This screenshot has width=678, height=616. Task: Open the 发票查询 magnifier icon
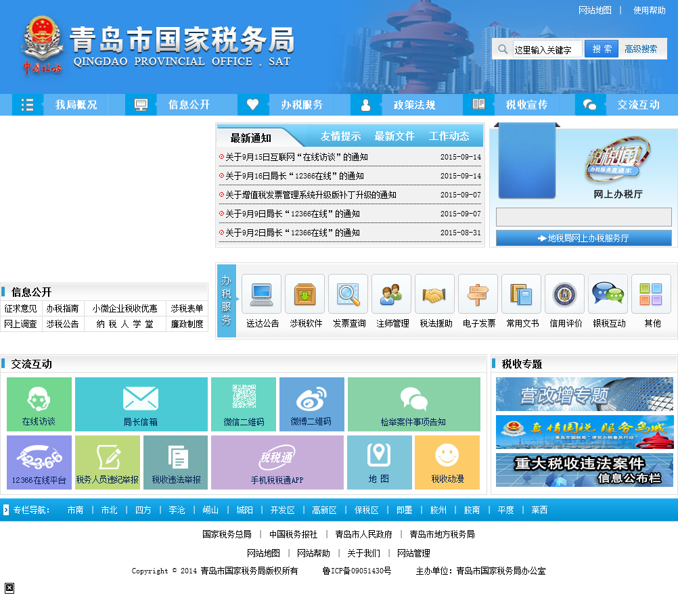point(348,293)
